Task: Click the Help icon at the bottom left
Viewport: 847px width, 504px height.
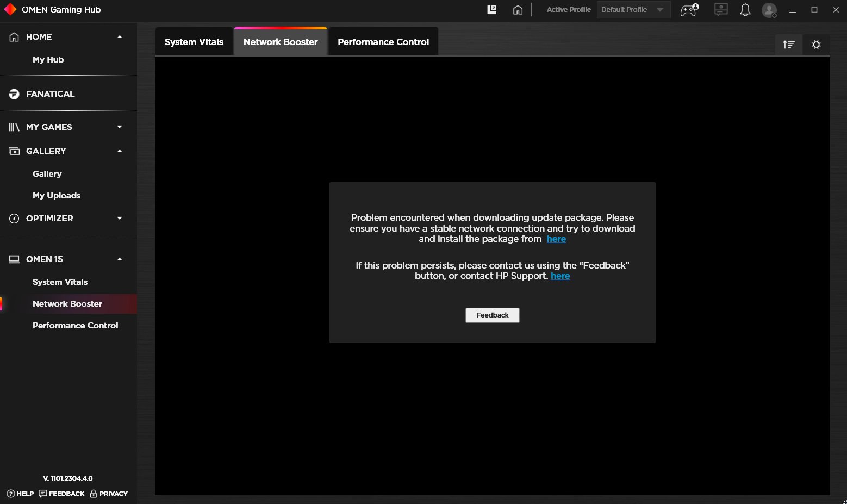Action: tap(11, 494)
